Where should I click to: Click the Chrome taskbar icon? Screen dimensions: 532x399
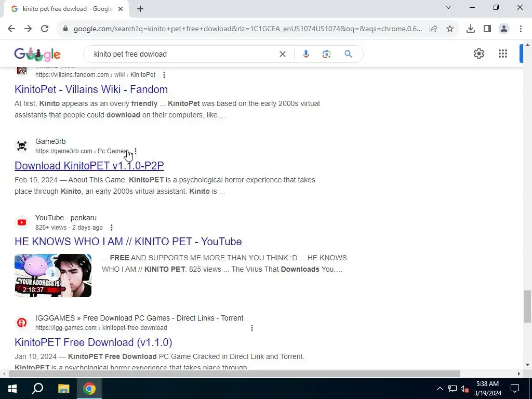tap(89, 389)
